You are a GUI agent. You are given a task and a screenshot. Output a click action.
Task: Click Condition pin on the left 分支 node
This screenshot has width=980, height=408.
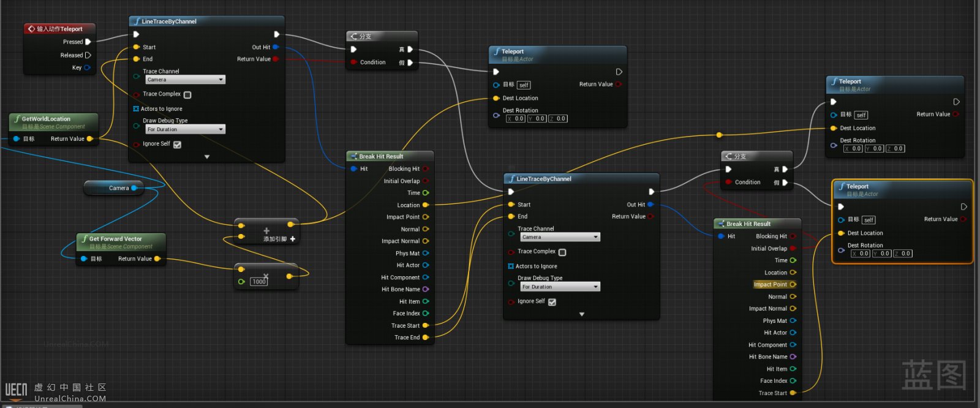pos(354,62)
